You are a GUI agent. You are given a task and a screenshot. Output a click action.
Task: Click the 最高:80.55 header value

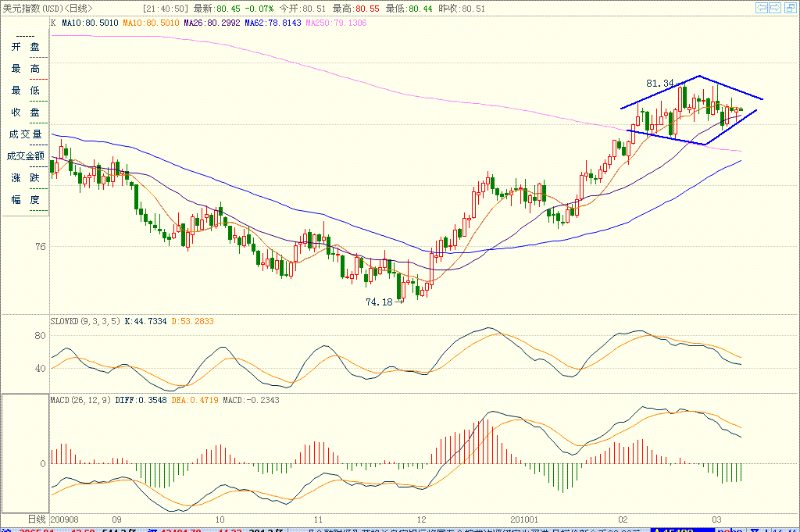tap(355, 9)
